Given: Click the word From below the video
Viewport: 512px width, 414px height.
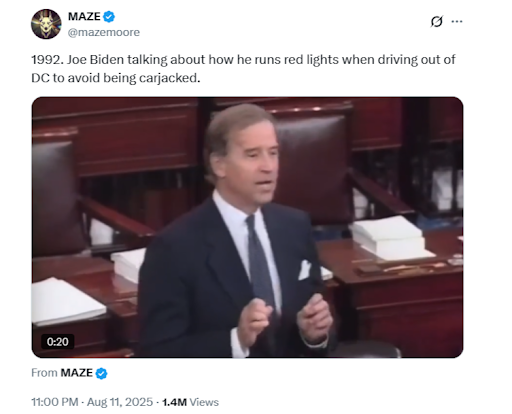Looking at the screenshot, I should tap(44, 373).
